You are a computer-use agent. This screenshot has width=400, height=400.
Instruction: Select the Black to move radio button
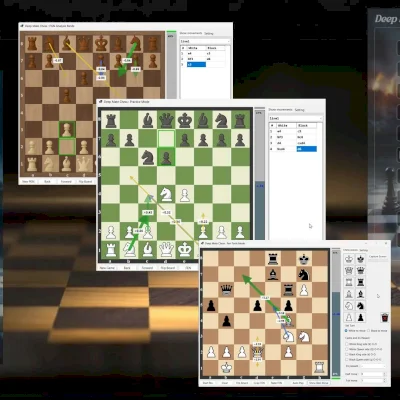[377, 331]
